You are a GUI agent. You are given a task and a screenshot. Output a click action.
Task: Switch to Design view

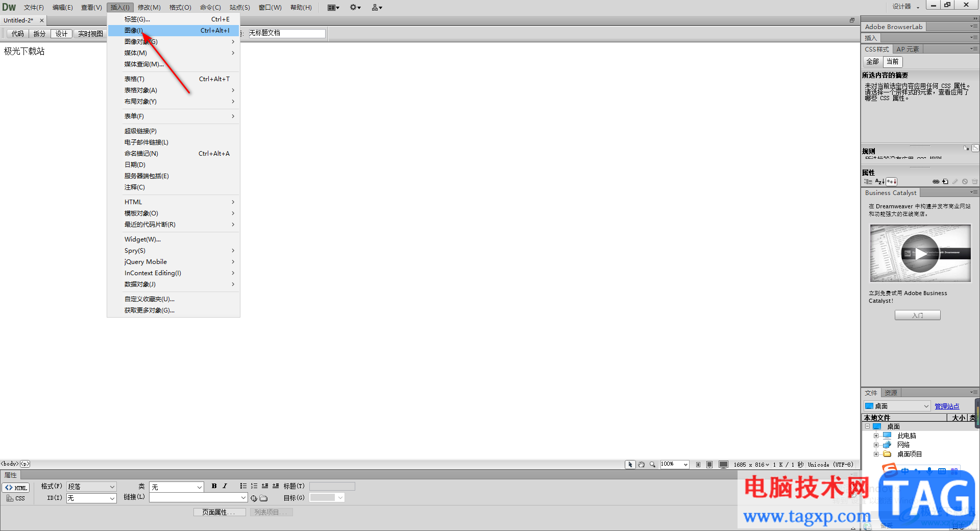61,34
